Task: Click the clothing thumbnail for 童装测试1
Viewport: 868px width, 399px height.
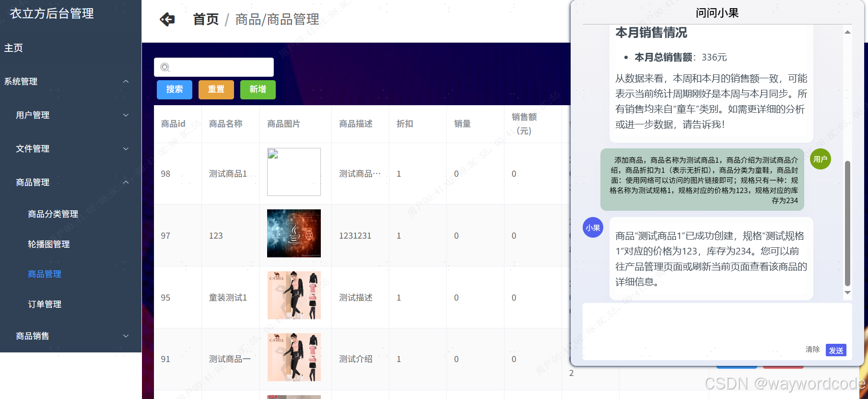Action: (294, 295)
